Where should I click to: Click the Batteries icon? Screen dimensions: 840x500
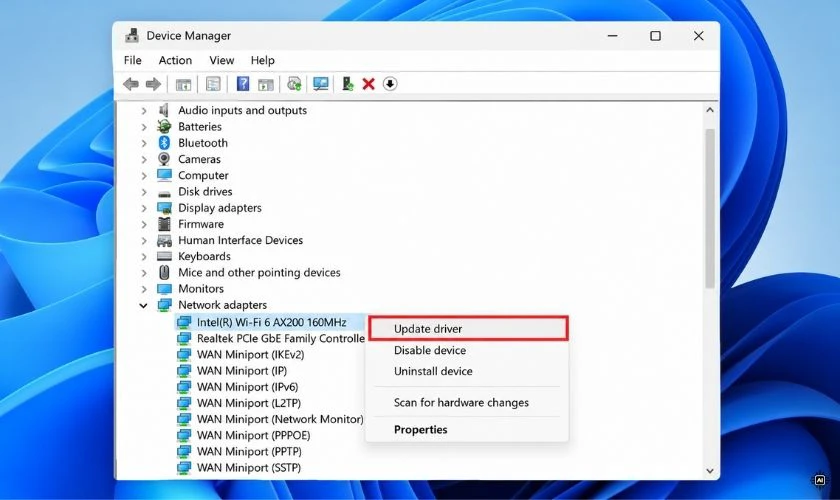[x=164, y=126]
